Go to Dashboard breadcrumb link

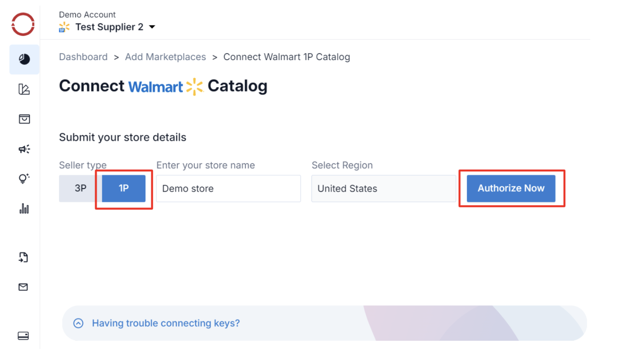pos(83,57)
